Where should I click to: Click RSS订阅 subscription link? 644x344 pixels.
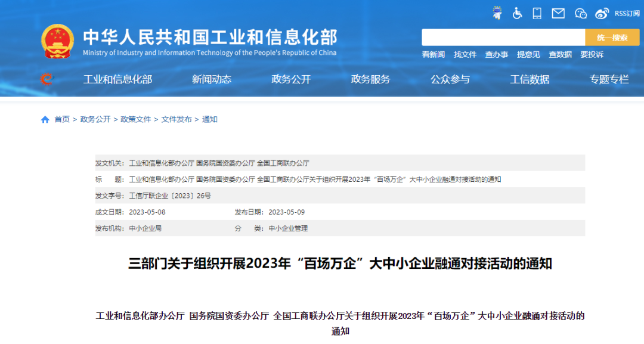tap(627, 13)
